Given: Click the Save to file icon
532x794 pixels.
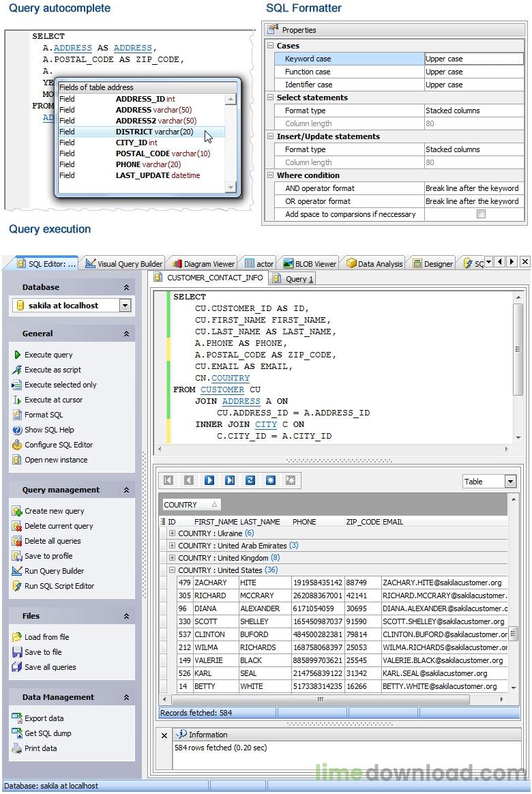Looking at the screenshot, I should 17,652.
